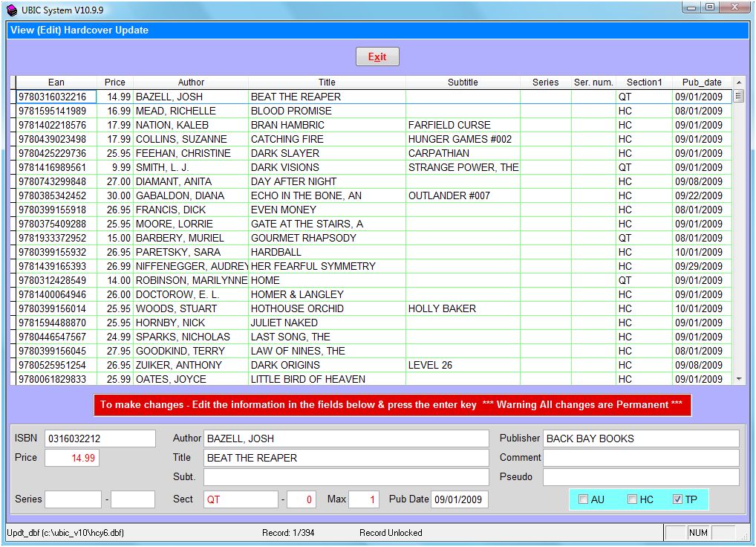Click the Pub Date field 09/01/2009
Screen dimensions: 756x547
point(460,499)
